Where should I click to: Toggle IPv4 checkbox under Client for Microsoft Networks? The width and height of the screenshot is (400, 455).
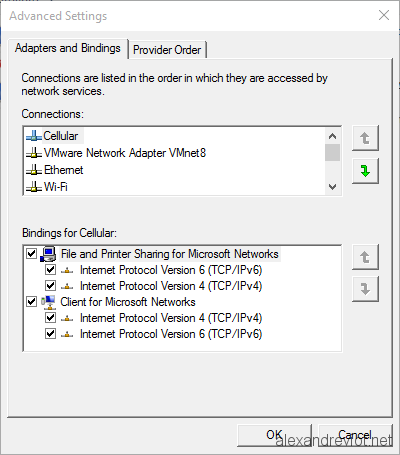point(50,318)
